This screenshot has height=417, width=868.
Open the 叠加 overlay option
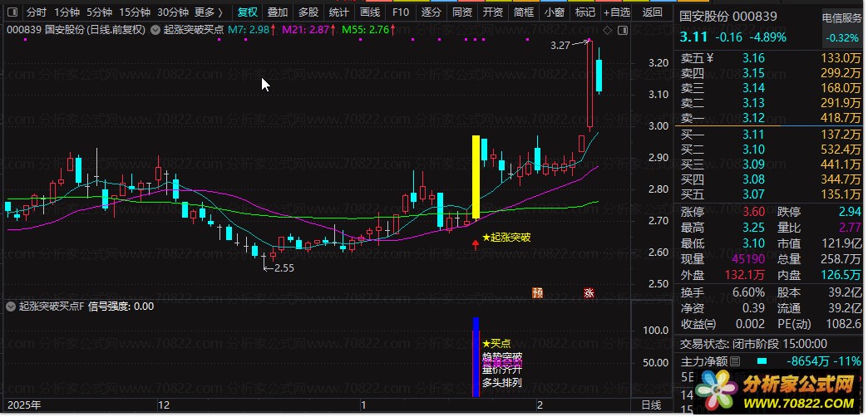click(278, 12)
